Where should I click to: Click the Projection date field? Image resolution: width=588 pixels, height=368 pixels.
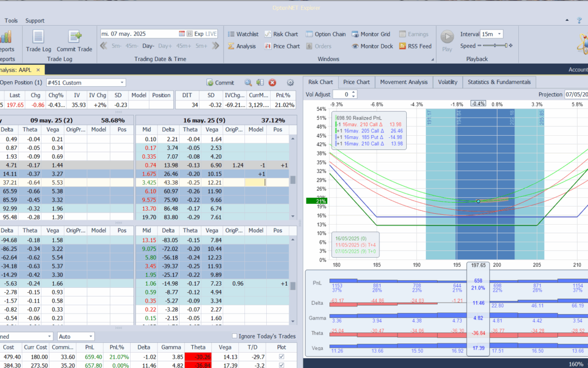pyautogui.click(x=576, y=95)
